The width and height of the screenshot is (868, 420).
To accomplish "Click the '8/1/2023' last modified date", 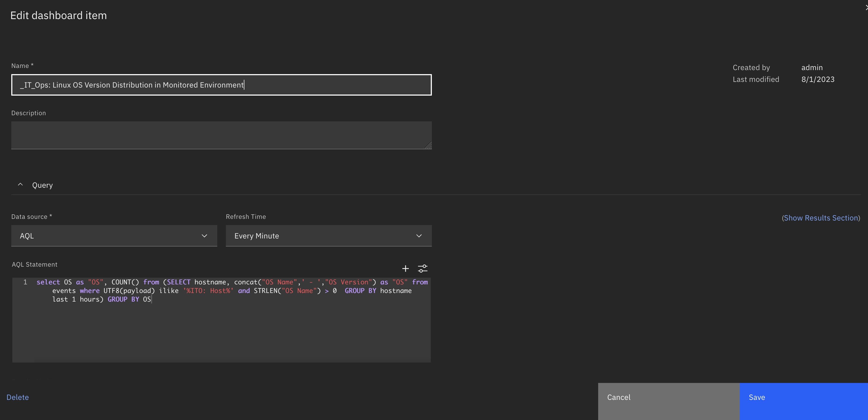I will point(818,79).
